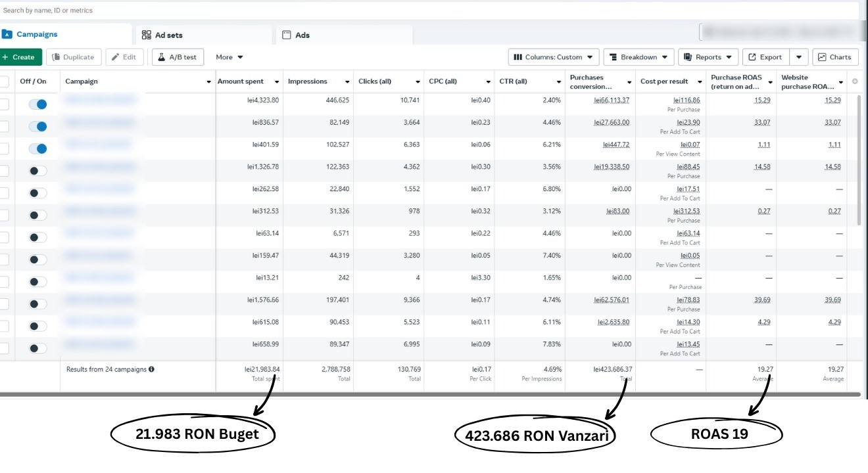Start an A/B test
The image size is (868, 473).
tap(178, 57)
